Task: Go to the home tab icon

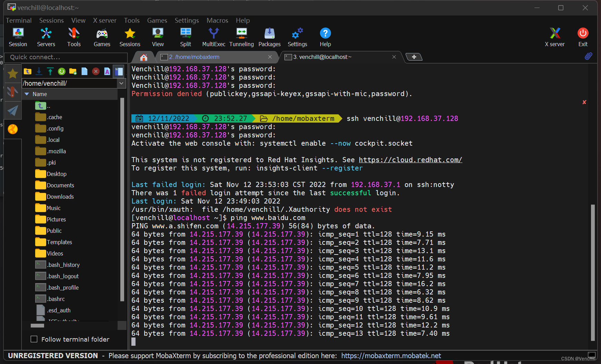Action: (x=144, y=57)
